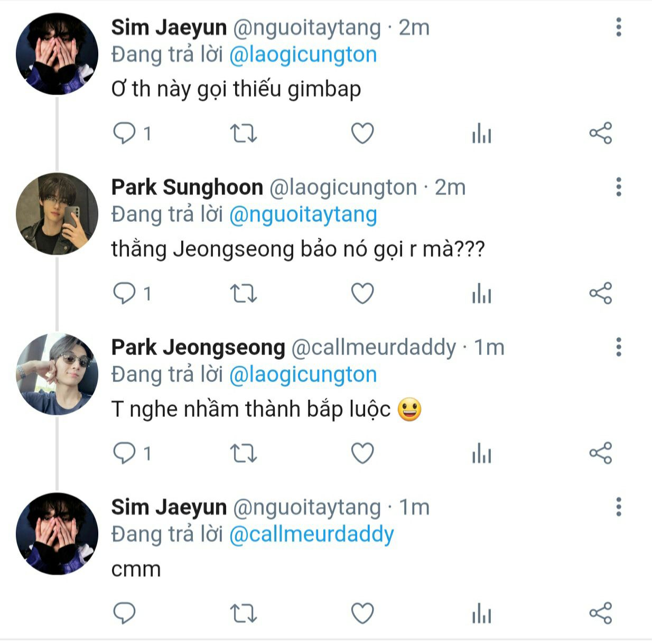
Task: Retweet Sim Jaeyun's gimbap tweet
Action: (x=244, y=133)
